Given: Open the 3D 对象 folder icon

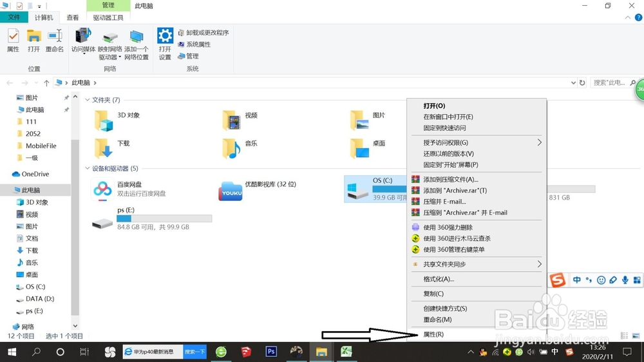Looking at the screenshot, I should pos(104,121).
